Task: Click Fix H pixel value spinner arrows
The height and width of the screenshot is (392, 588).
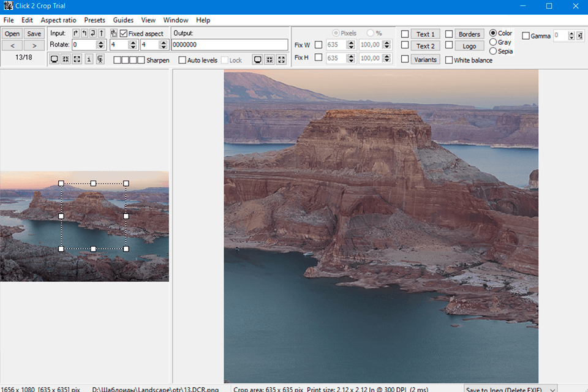Action: click(x=351, y=58)
